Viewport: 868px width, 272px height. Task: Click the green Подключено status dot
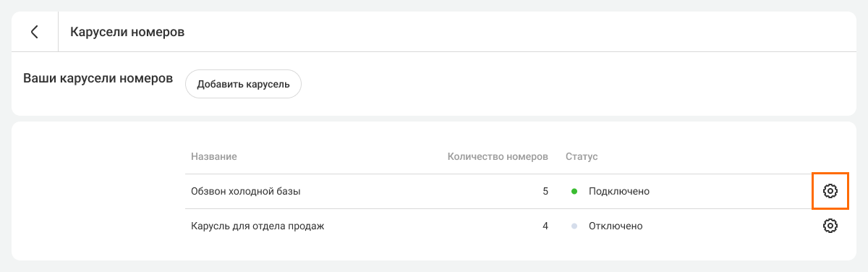[574, 192]
